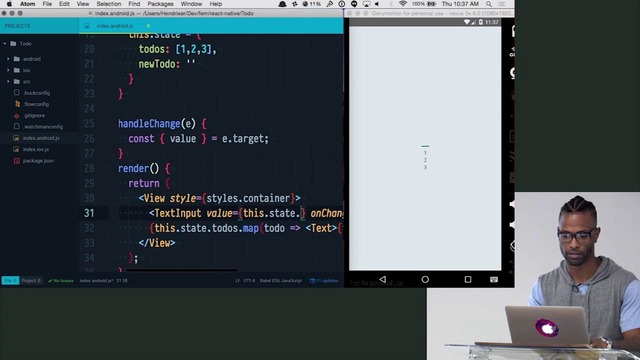Click the hat icon in the menu bar
This screenshot has height=360, width=640.
282,4
